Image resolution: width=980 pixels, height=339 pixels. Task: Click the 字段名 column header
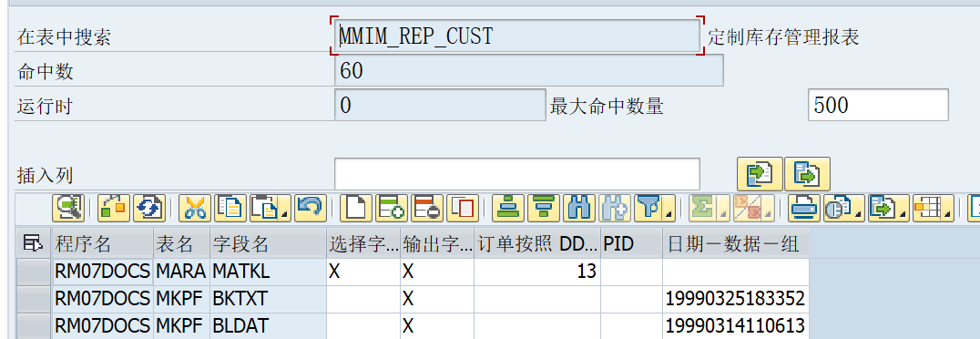click(x=268, y=244)
